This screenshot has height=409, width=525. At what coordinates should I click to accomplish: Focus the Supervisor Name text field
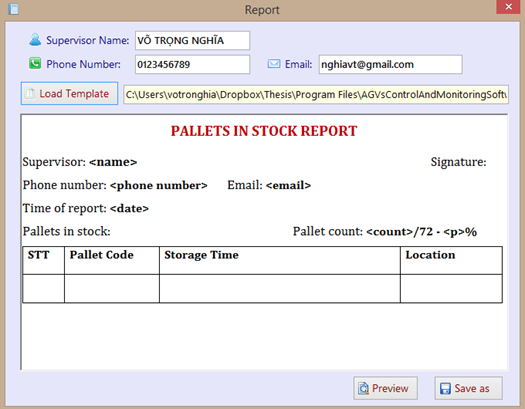[x=193, y=40]
